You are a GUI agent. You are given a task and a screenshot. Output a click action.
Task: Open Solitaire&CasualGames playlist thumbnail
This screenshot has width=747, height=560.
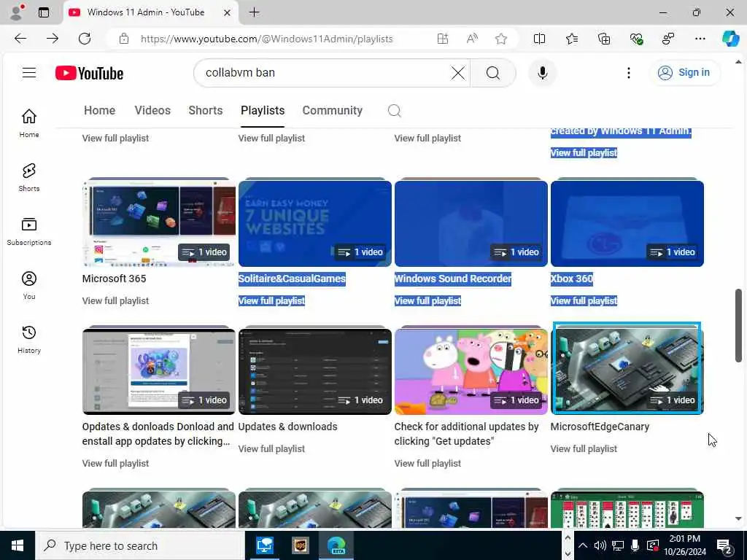coord(315,223)
